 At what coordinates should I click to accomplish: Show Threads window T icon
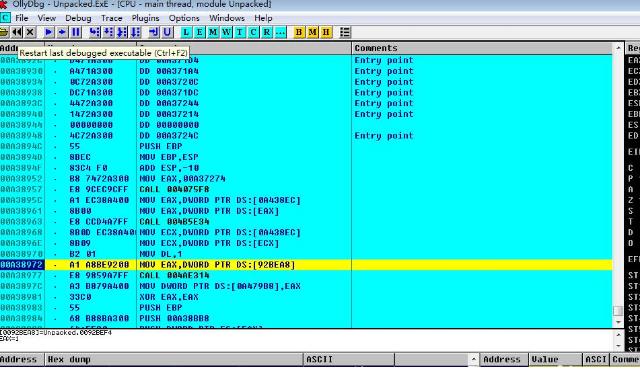click(x=240, y=32)
